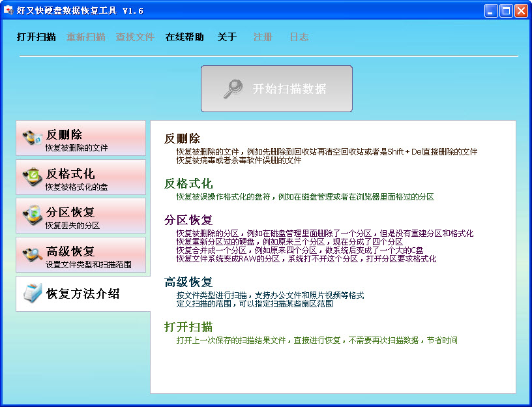Viewport: 532px width, 407px height.
Task: Maximize the data recovery tool window
Action: click(x=506, y=11)
